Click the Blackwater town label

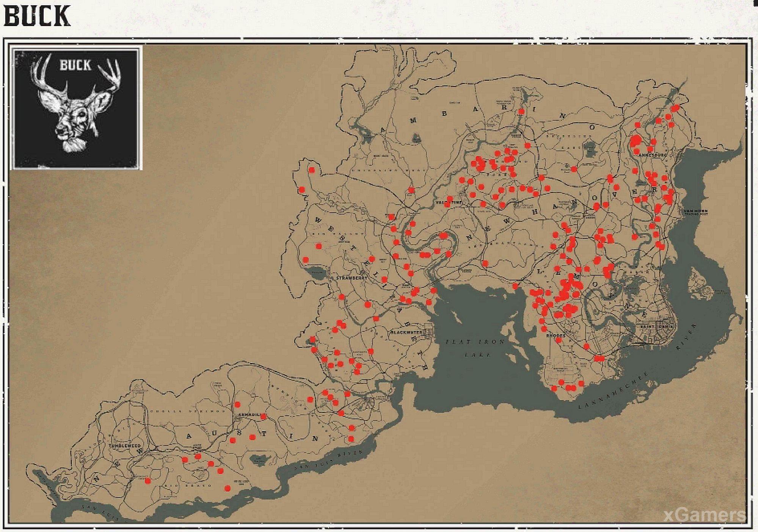[406, 332]
